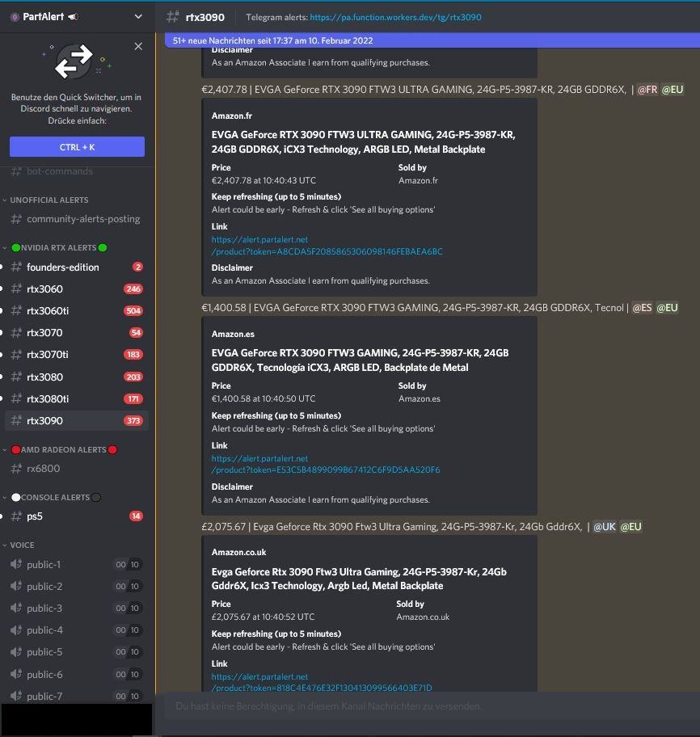The width and height of the screenshot is (700, 737).
Task: Click the hash icon next to ps5
Action: [x=16, y=516]
